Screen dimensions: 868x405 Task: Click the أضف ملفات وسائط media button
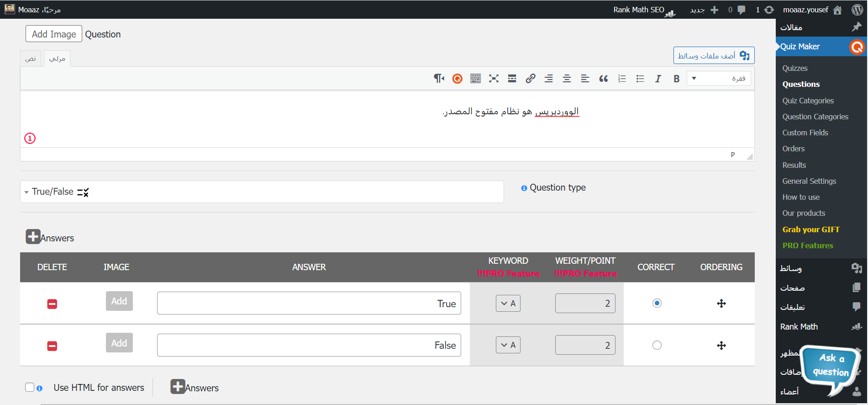(x=713, y=55)
